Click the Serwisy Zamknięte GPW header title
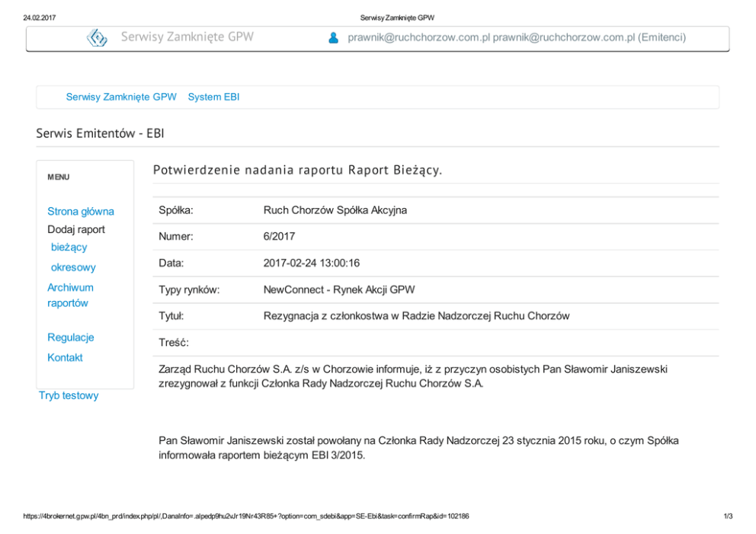The width and height of the screenshot is (756, 534). (187, 37)
